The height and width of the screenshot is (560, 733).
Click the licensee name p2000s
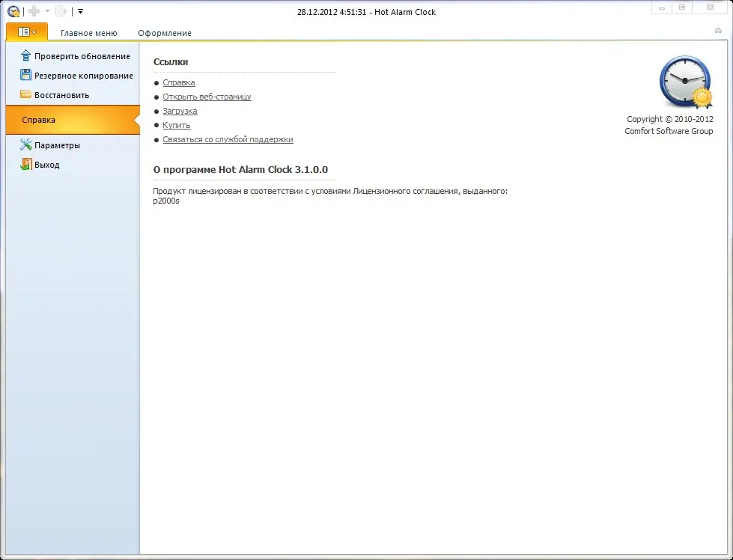166,201
